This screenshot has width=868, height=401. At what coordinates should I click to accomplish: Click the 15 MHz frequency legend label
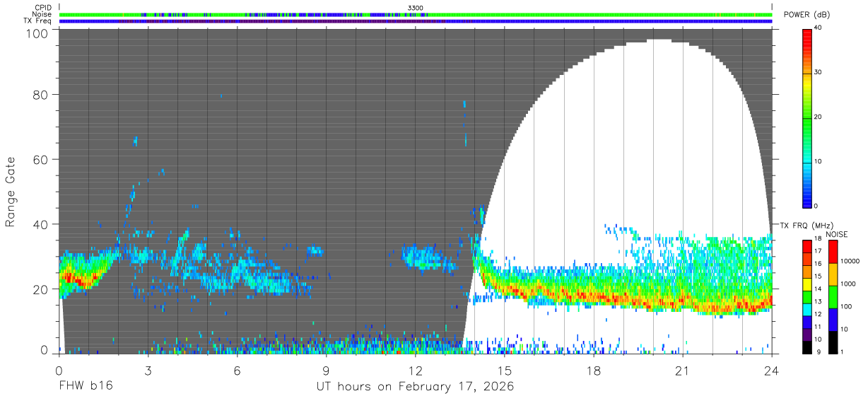click(x=819, y=277)
